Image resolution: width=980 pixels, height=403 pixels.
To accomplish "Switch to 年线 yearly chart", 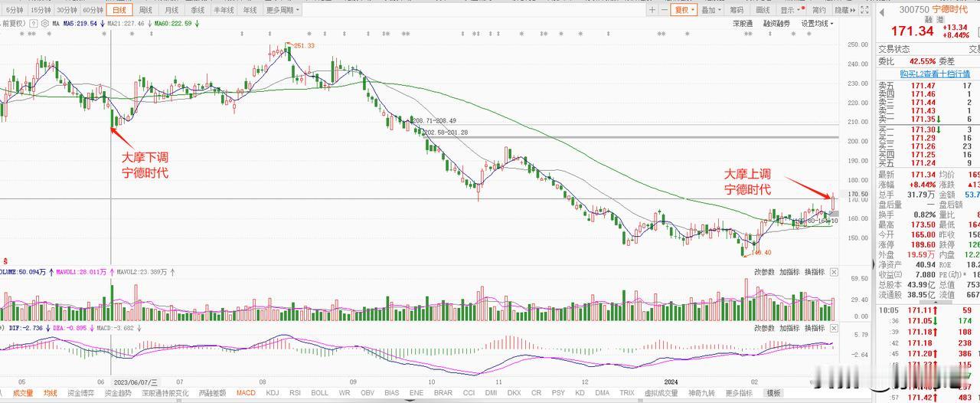I will (250, 10).
